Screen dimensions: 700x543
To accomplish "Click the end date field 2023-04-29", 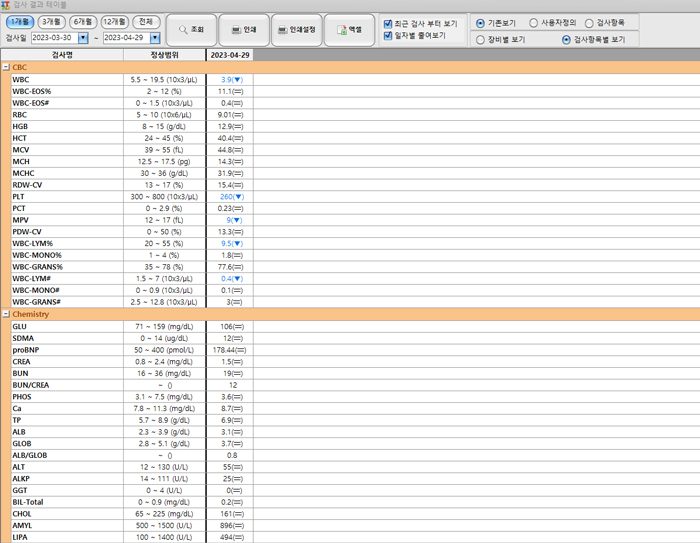I will pyautogui.click(x=126, y=38).
